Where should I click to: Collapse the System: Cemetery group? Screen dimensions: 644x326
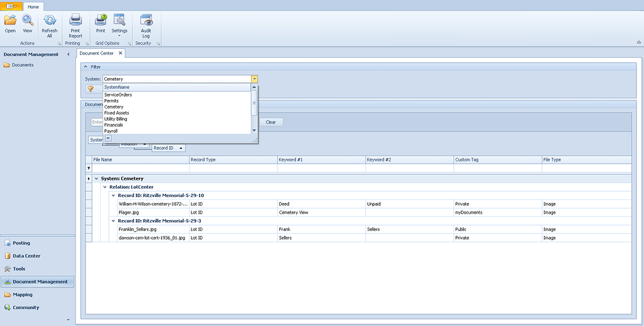point(97,179)
